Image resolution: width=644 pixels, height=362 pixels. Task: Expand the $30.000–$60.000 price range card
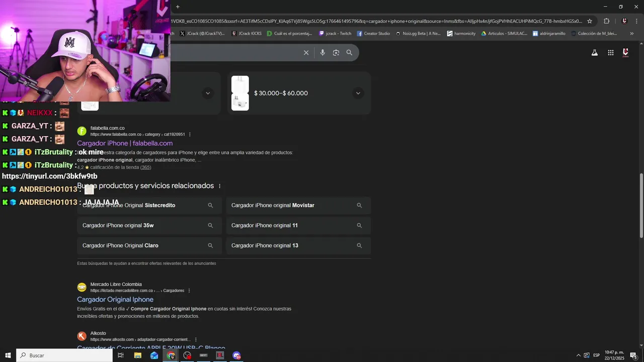(x=358, y=93)
